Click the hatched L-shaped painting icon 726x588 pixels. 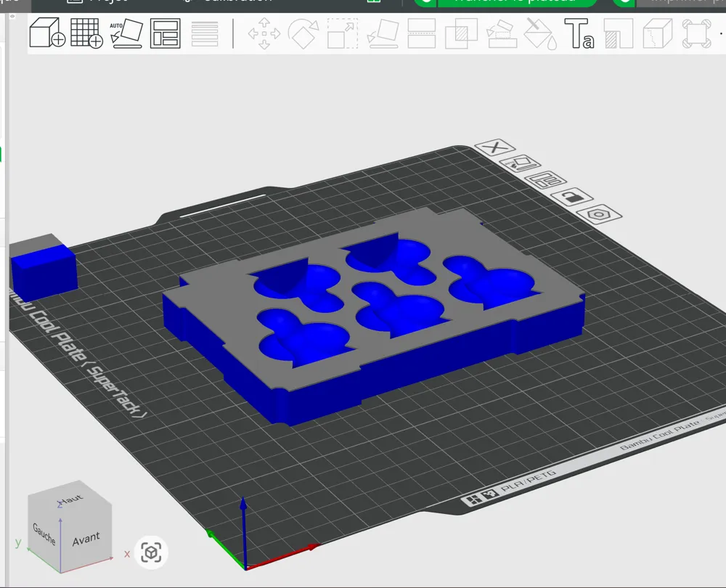tap(618, 33)
